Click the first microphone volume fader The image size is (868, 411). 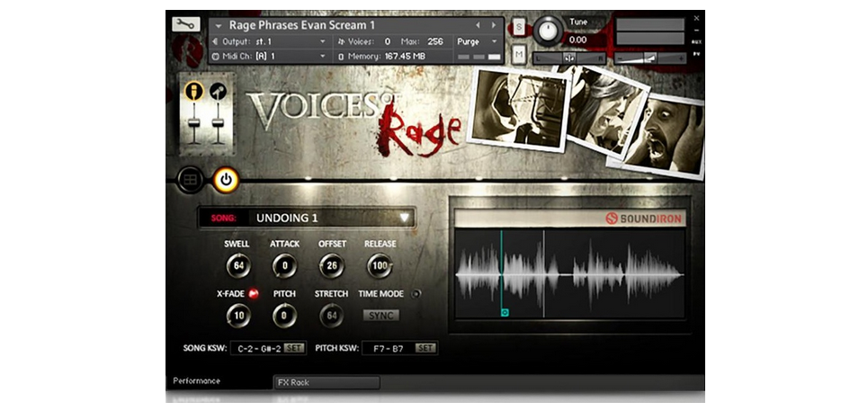(193, 123)
